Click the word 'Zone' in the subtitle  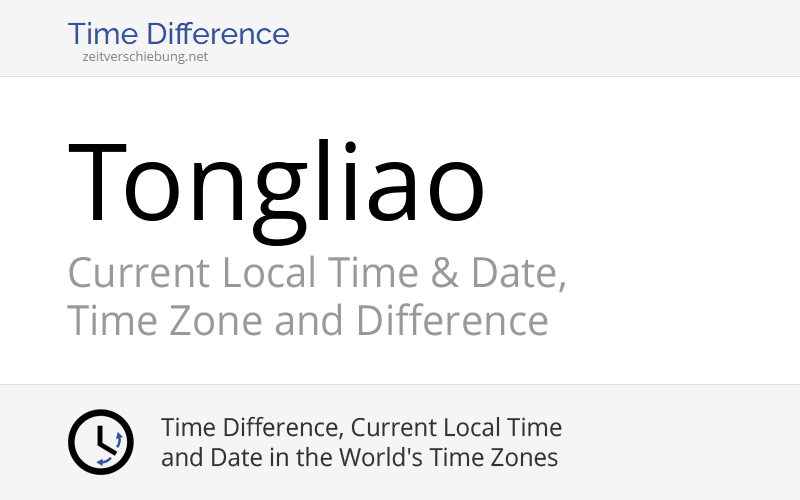(x=215, y=320)
